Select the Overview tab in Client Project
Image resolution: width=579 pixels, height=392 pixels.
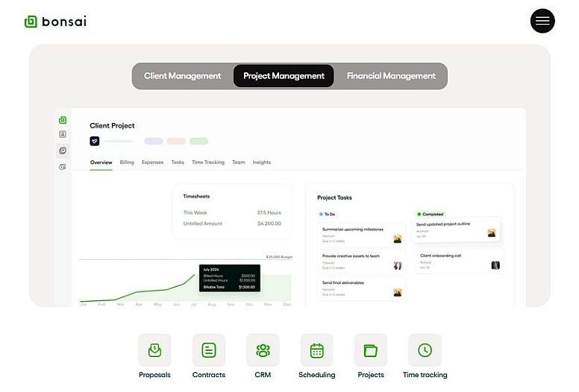(x=101, y=162)
